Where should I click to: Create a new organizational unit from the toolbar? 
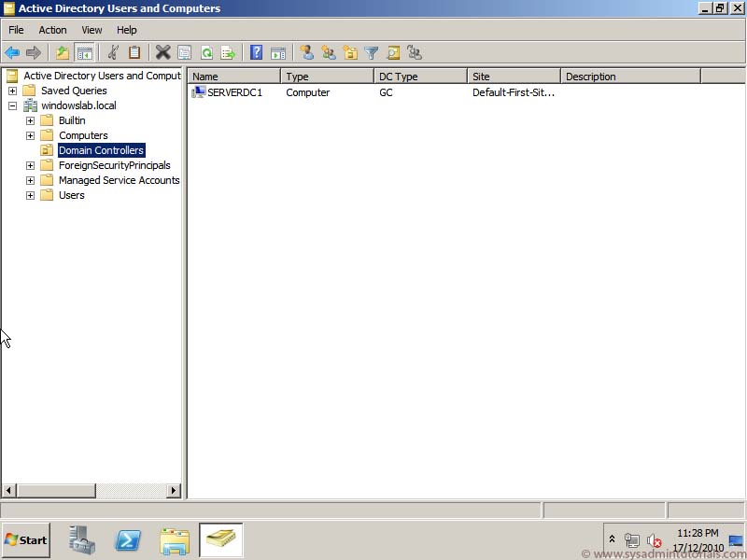pyautogui.click(x=350, y=52)
